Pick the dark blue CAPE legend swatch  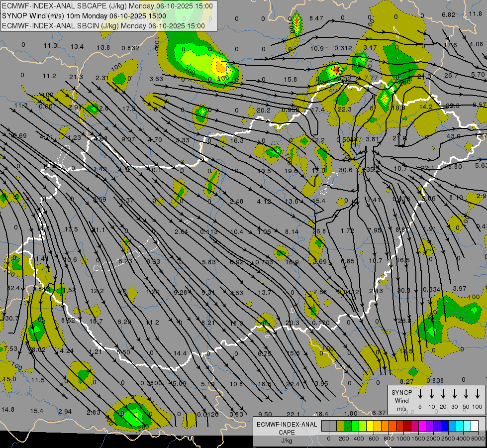pos(445,426)
